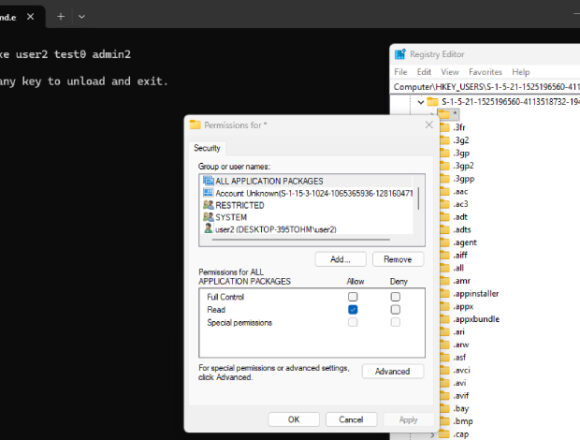Select the Security tab

click(x=207, y=148)
